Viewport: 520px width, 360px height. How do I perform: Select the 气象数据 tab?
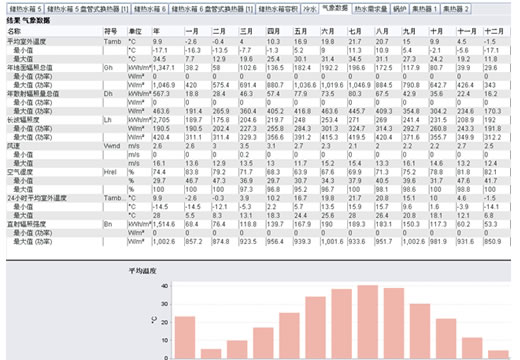coord(335,8)
